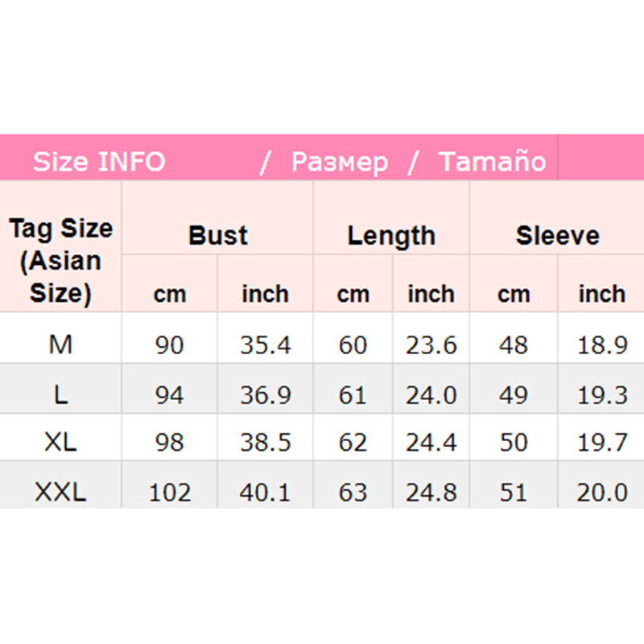Click the 20.0 inch sleeve value
Viewport: 644px width, 644px height.
602,492
